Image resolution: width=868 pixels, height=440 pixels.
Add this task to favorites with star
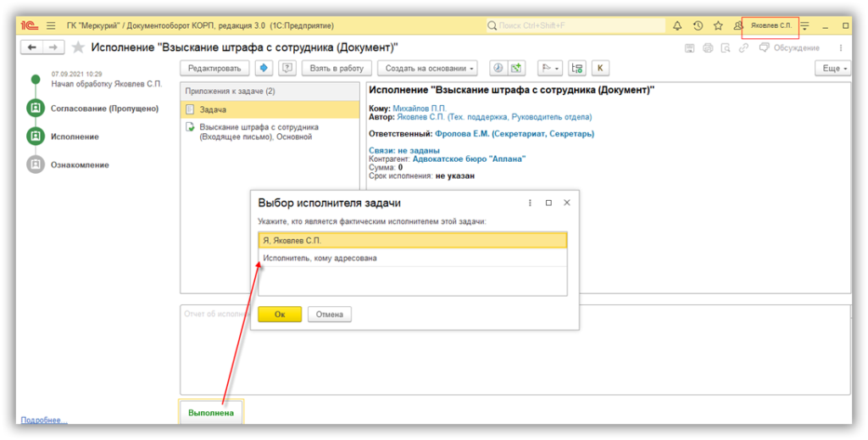[78, 47]
